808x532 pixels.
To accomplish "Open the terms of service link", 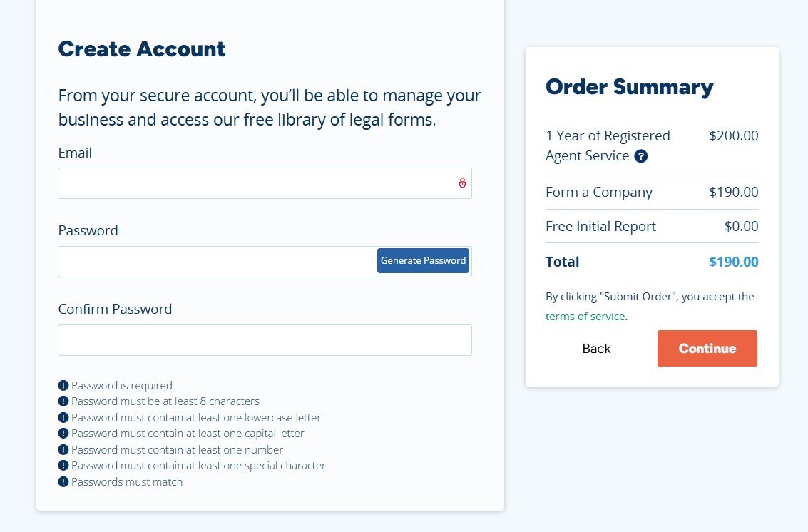I will [585, 317].
